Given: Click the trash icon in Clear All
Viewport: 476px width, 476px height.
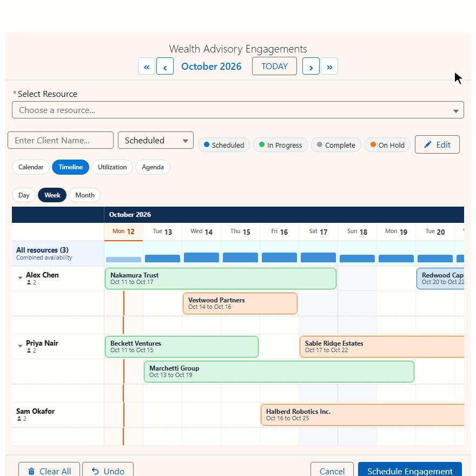Looking at the screenshot, I should pyautogui.click(x=31, y=471).
